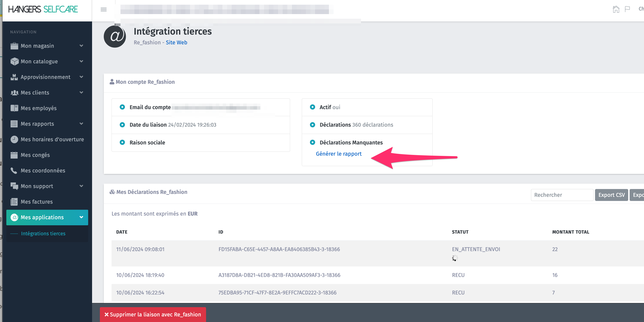Click the Export CSV button
The height and width of the screenshot is (322, 644).
[x=612, y=195]
